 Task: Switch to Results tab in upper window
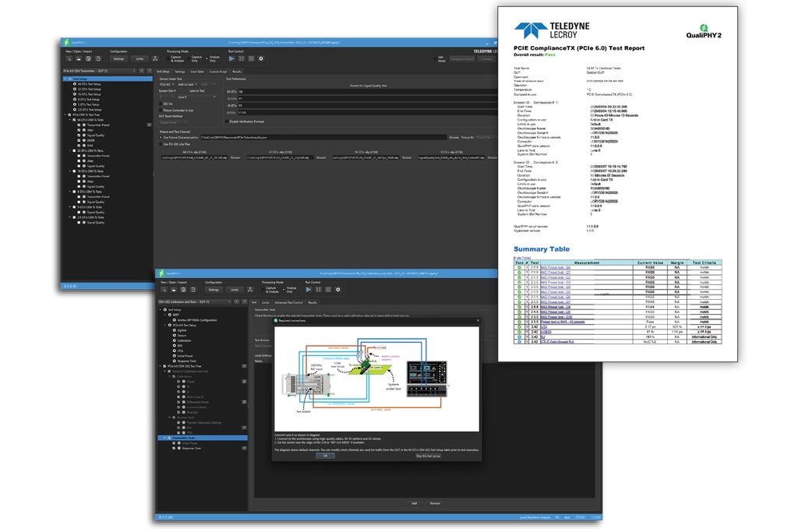pos(237,72)
